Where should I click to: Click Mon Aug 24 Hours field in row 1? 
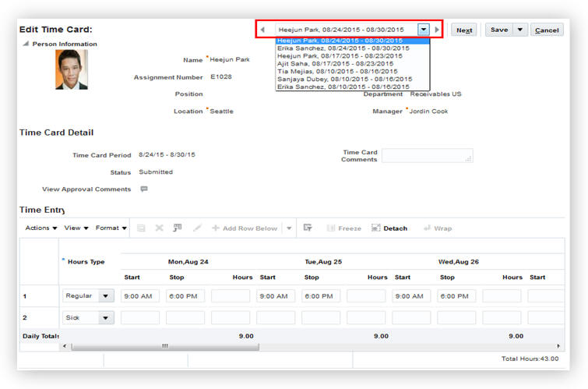tap(231, 296)
